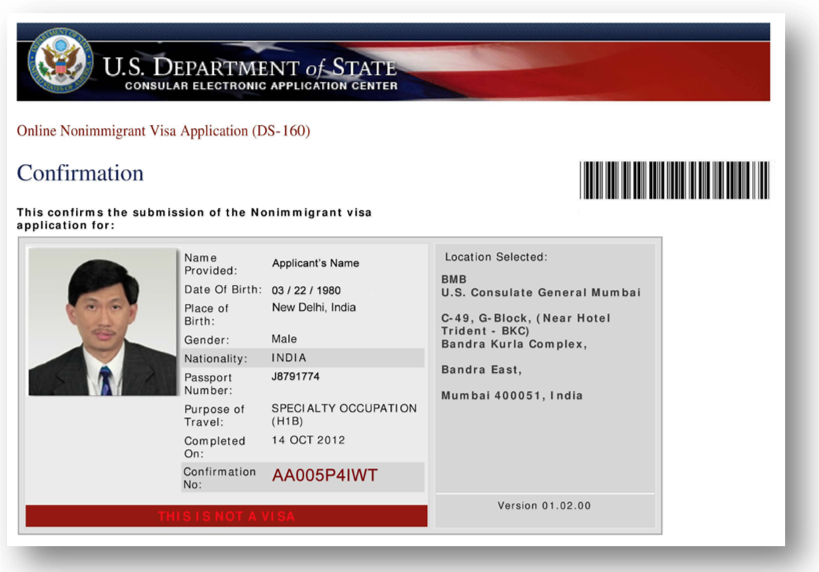
Task: Click the 'Confirmation No:' label
Action: [219, 478]
